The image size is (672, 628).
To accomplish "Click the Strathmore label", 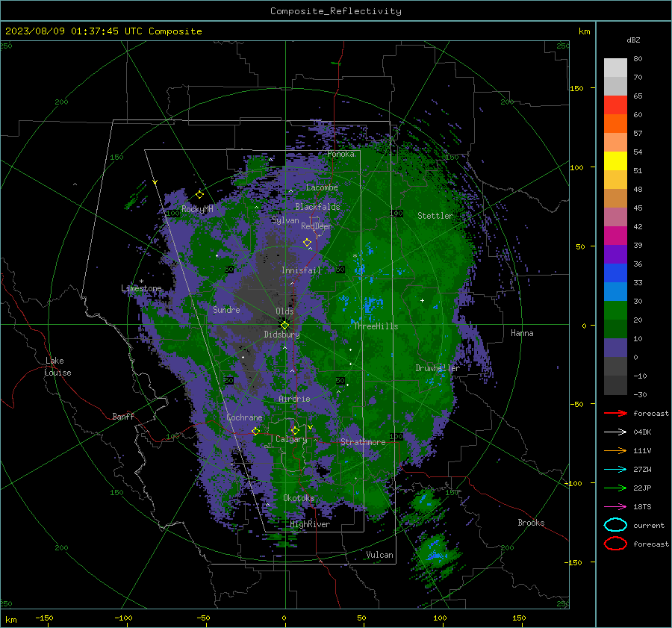I will coord(363,441).
